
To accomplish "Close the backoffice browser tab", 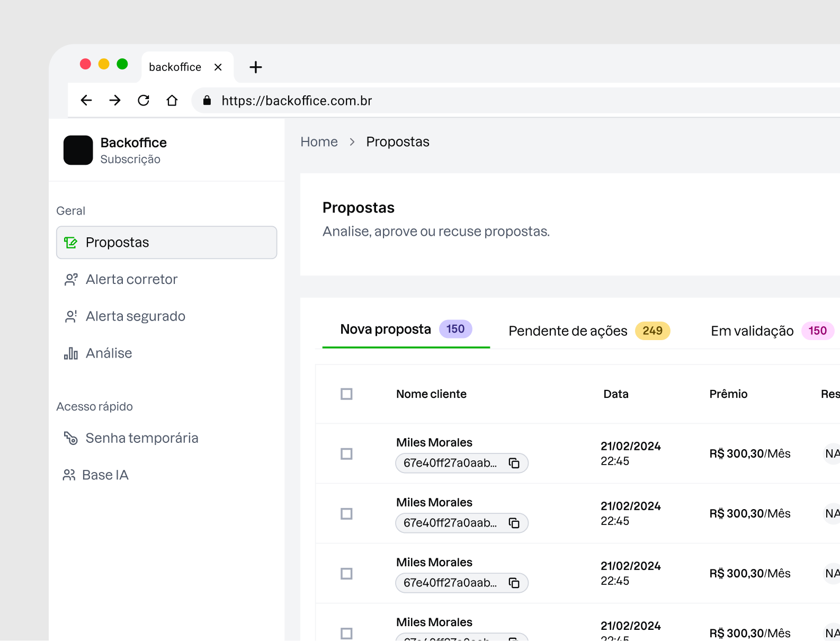I will click(x=218, y=67).
